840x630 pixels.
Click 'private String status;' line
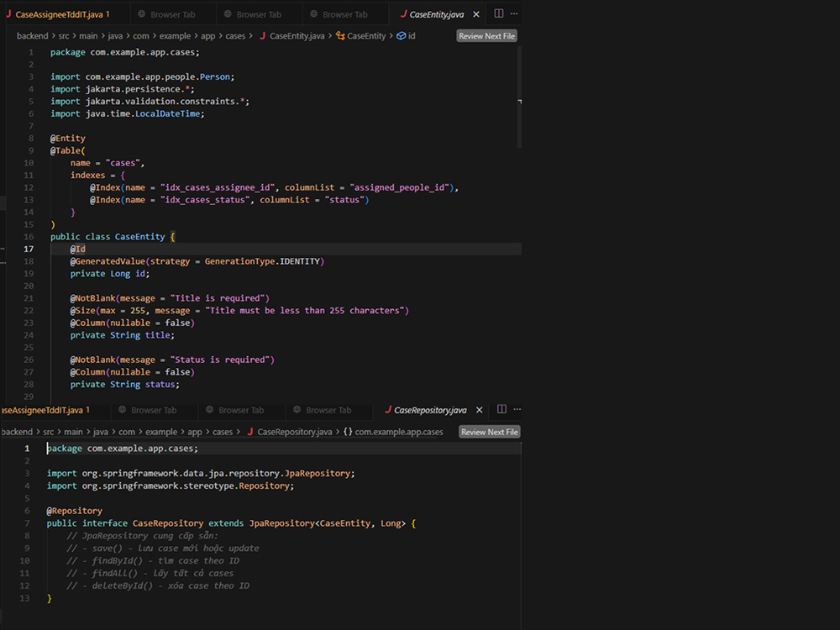click(125, 385)
